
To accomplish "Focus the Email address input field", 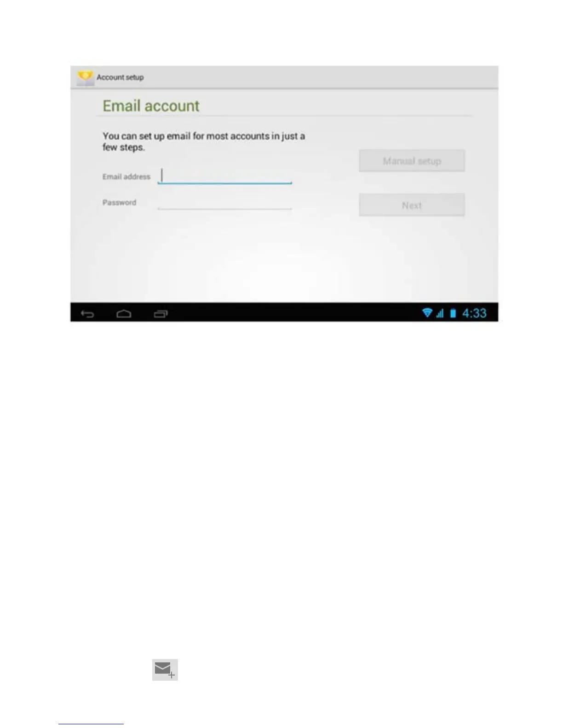I will (x=225, y=176).
